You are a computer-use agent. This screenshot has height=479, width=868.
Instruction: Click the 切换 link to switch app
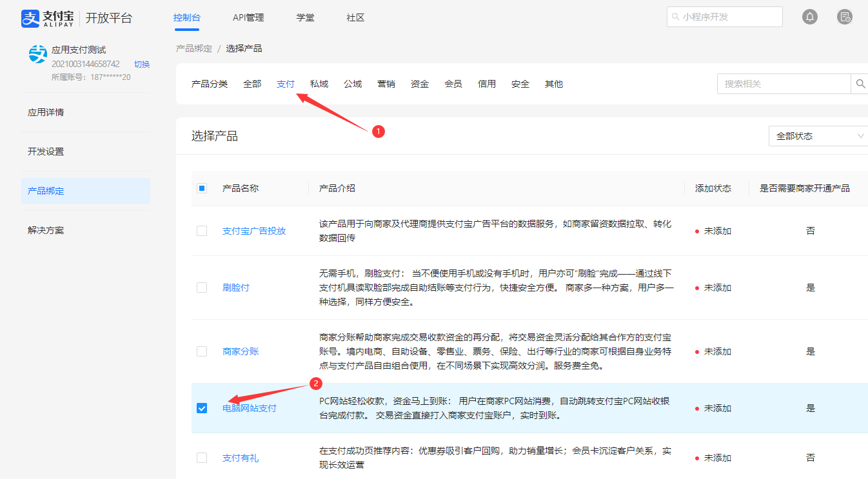(142, 64)
